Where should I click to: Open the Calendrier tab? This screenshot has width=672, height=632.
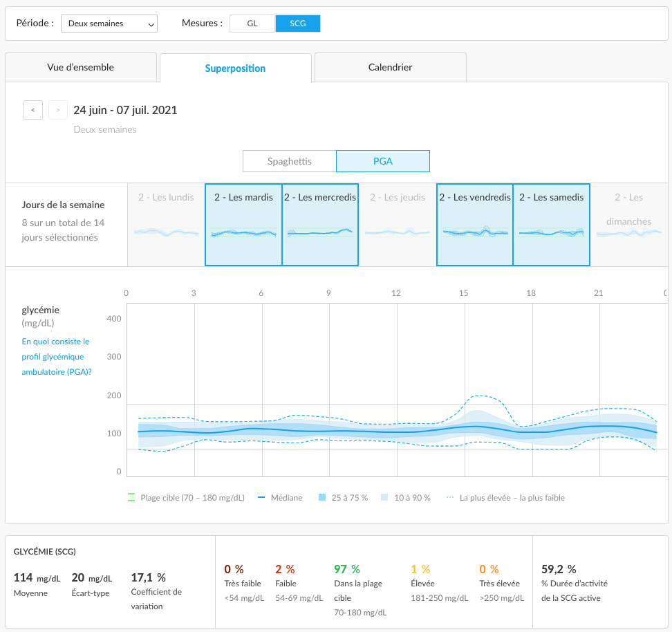click(391, 67)
